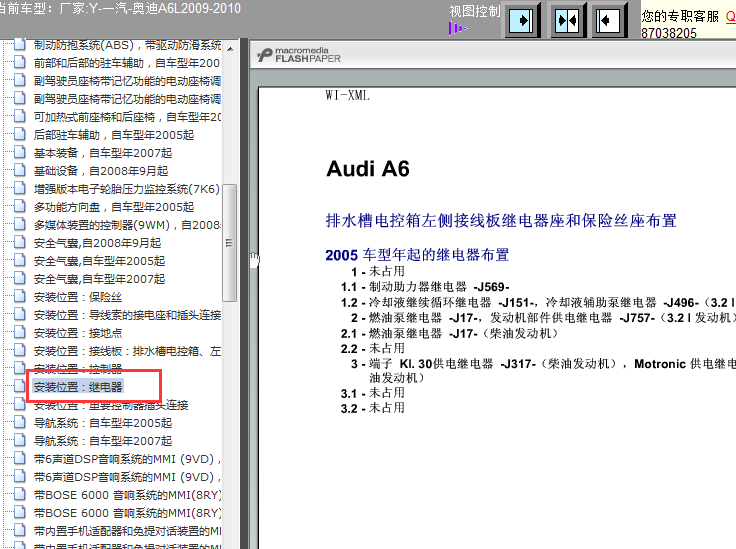Select 增强版本电子轮胎压力监控系统(7K6)

tap(127, 189)
